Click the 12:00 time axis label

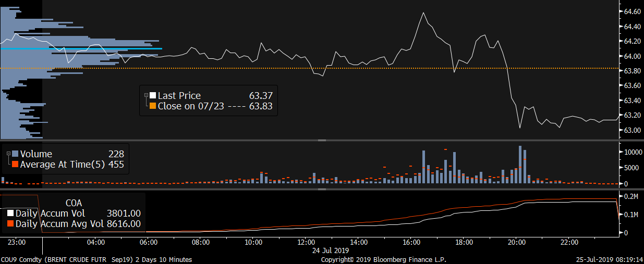[x=306, y=242]
